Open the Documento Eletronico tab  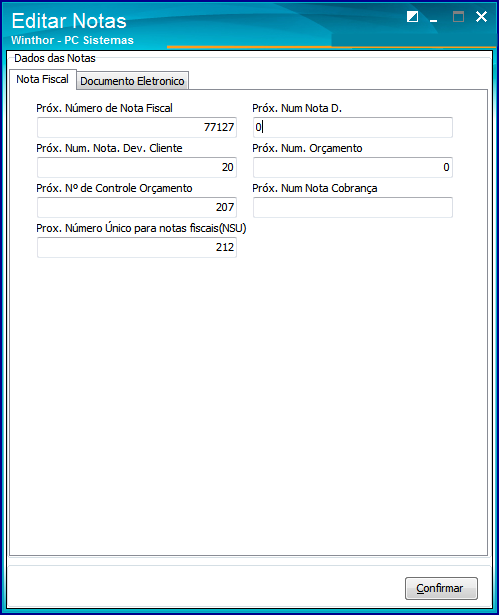click(x=133, y=81)
